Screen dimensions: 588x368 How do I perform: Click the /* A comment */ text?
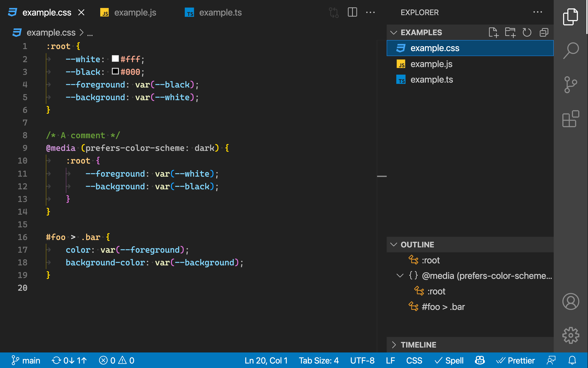(83, 135)
